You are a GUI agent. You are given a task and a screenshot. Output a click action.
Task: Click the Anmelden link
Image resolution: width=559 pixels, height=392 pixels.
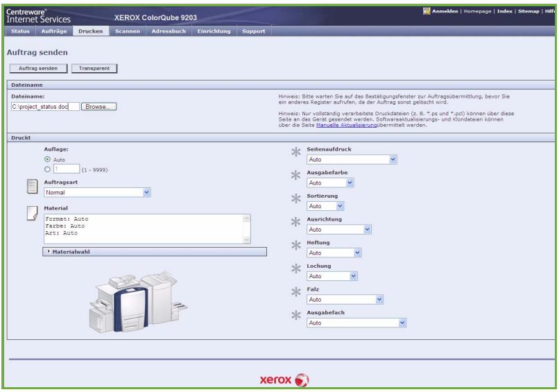[x=445, y=11]
